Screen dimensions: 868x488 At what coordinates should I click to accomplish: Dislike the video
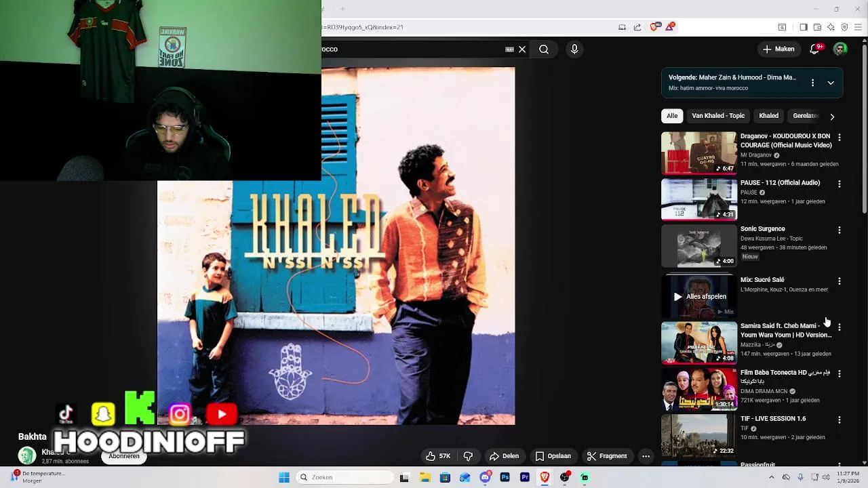click(468, 456)
